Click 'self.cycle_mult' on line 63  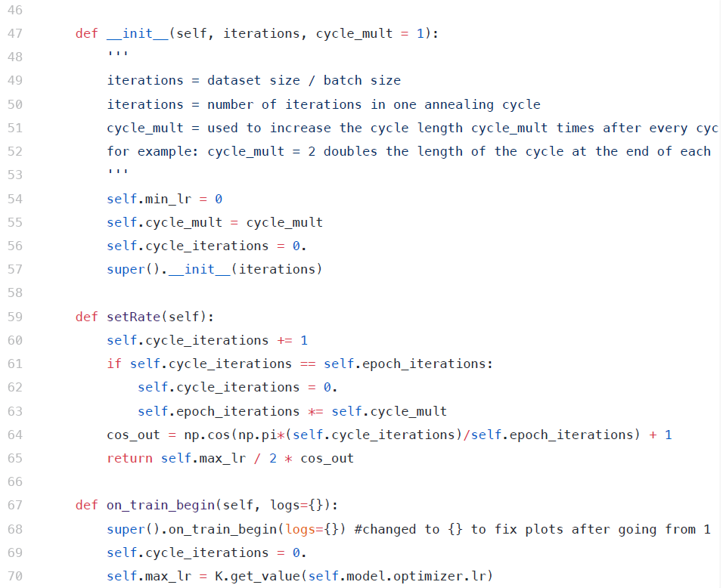(389, 411)
